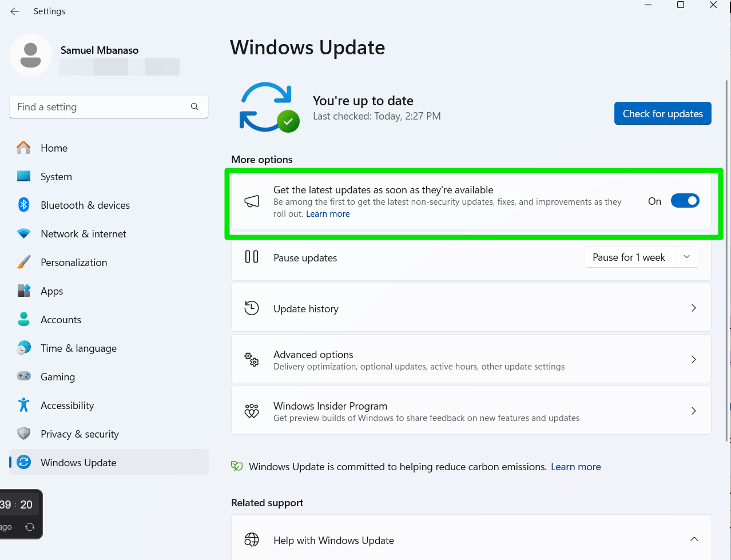Open Gaming settings via the Xbox icon

pos(23,376)
